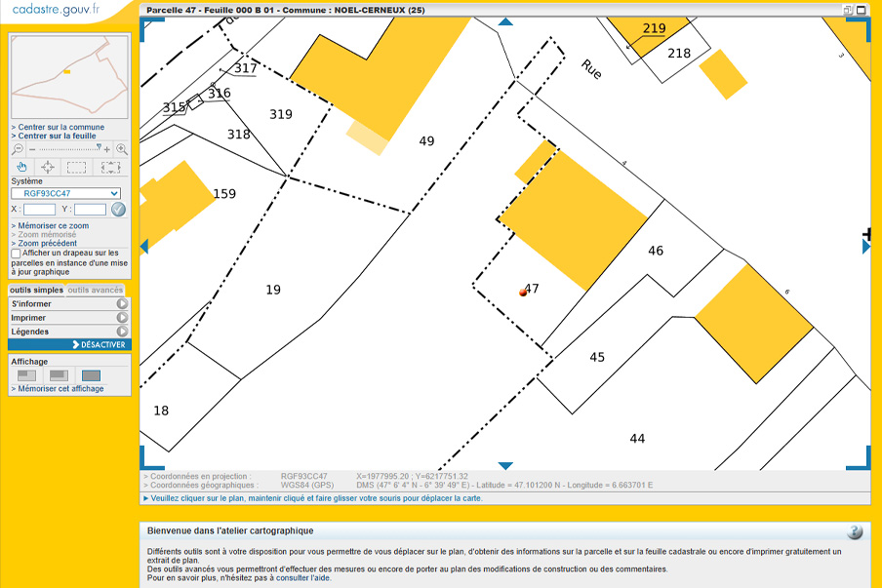Image resolution: width=882 pixels, height=588 pixels.
Task: Select the third Affichage layout option
Action: click(x=91, y=375)
